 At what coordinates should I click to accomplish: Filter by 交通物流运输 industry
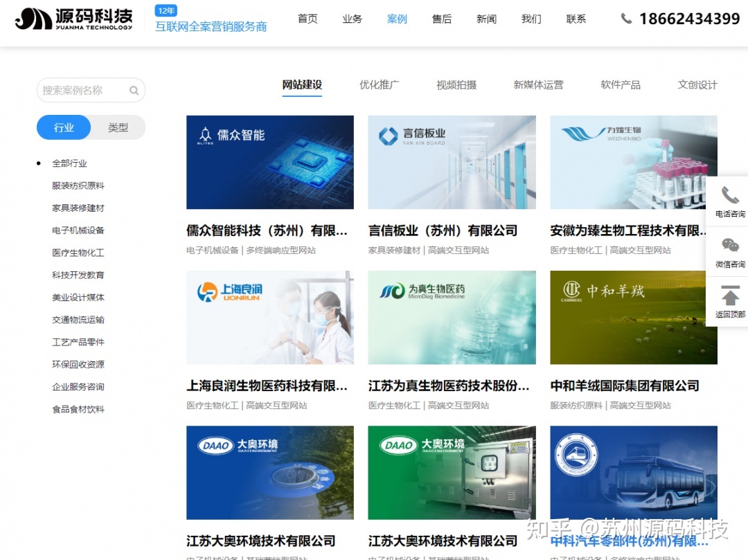pyautogui.click(x=78, y=320)
